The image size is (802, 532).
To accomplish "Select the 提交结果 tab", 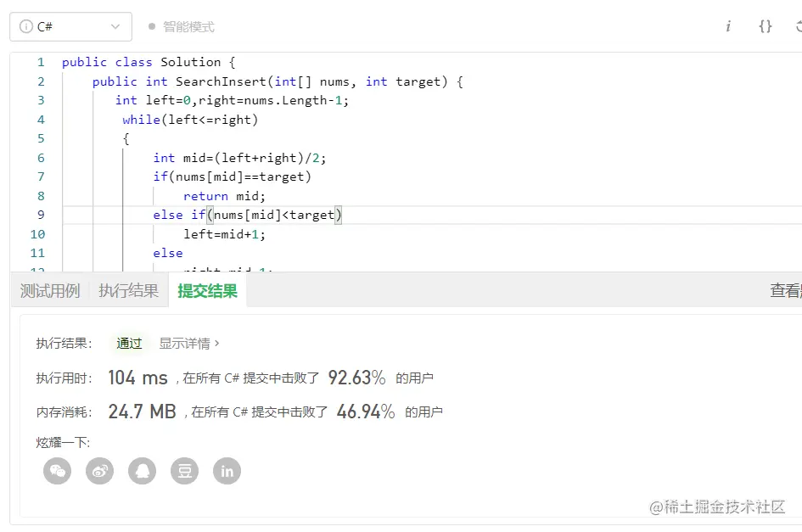I will pos(207,291).
